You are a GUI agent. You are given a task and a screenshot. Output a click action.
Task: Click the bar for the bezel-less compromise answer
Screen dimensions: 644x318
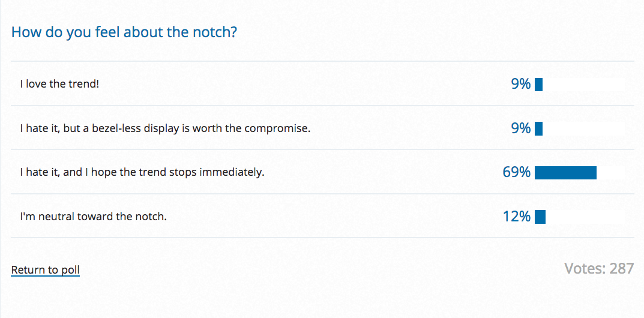(538, 128)
